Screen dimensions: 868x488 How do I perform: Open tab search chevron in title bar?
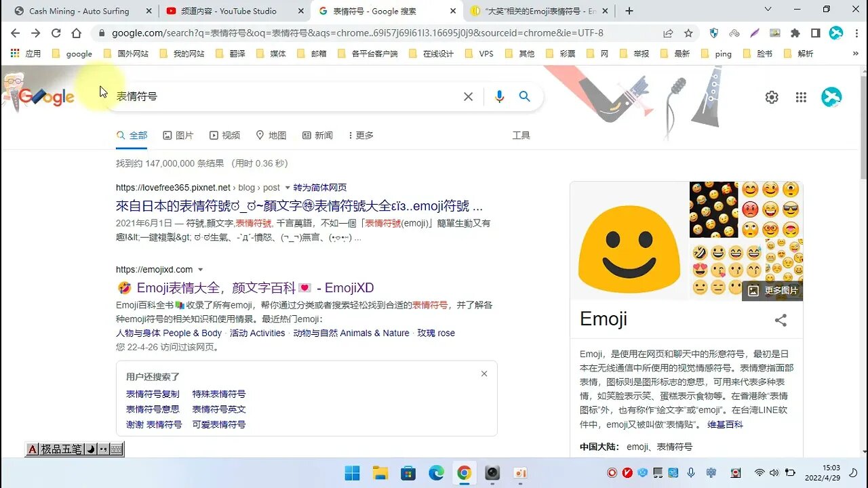pos(768,9)
